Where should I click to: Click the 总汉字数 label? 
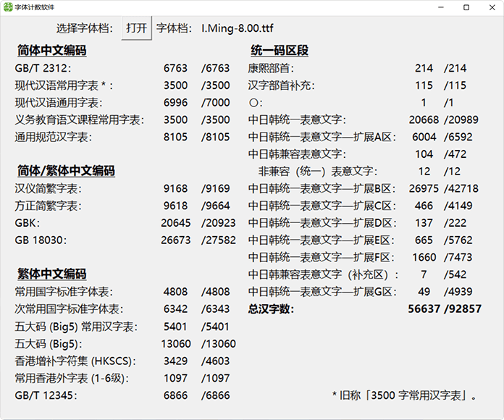click(271, 309)
